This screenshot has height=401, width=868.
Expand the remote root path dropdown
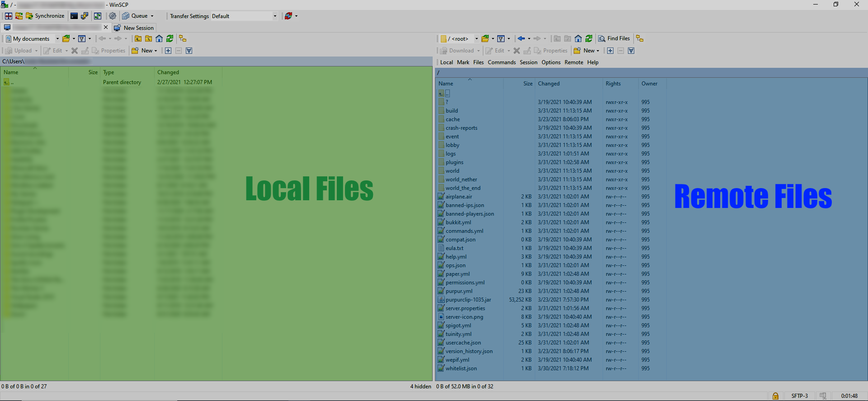click(x=476, y=39)
